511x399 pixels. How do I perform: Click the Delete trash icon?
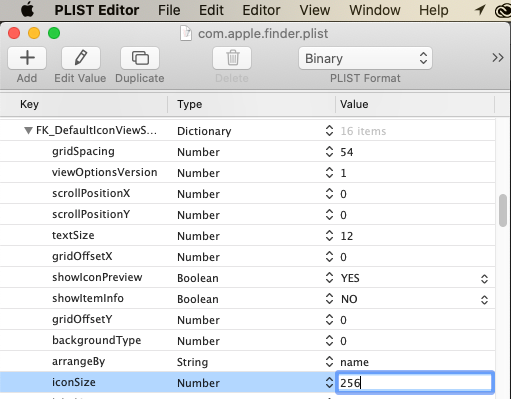232,58
